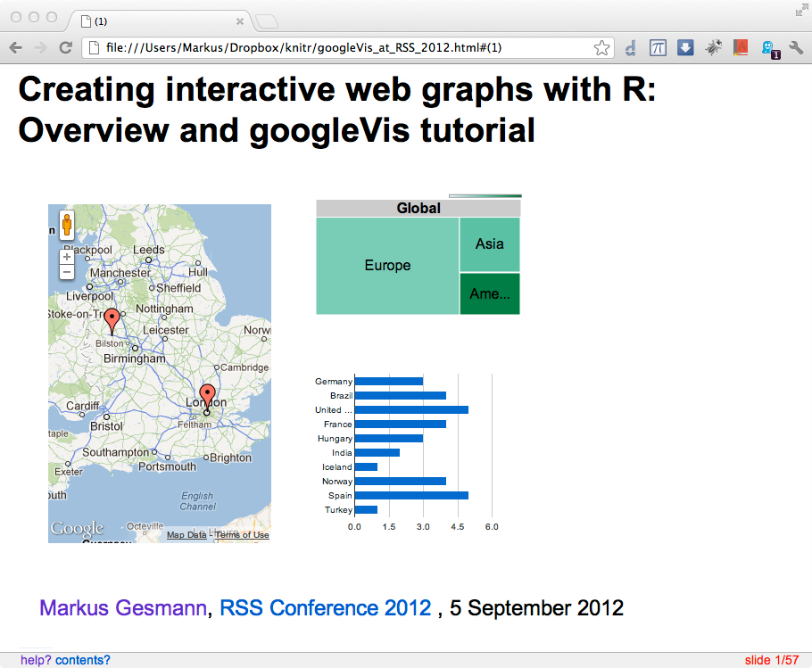This screenshot has height=668, width=812.
Task: Zoom in the map with plus button
Action: pyautogui.click(x=67, y=257)
